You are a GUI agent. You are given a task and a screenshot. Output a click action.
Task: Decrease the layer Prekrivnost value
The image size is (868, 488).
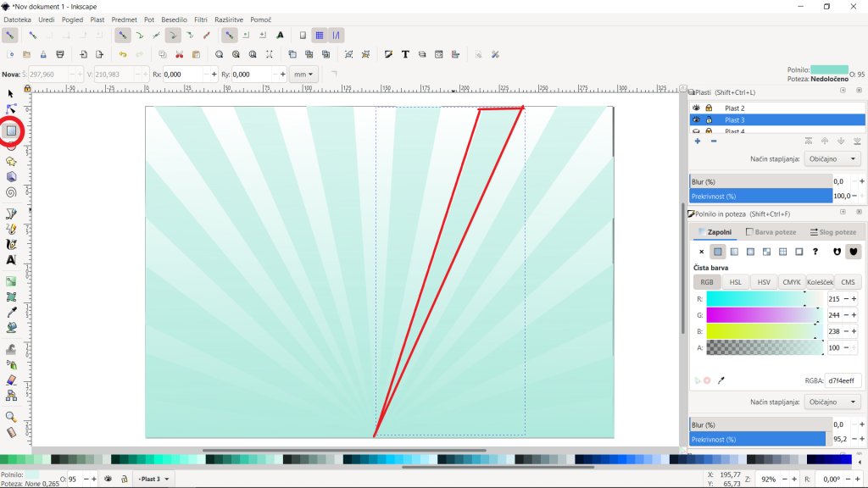pos(854,196)
